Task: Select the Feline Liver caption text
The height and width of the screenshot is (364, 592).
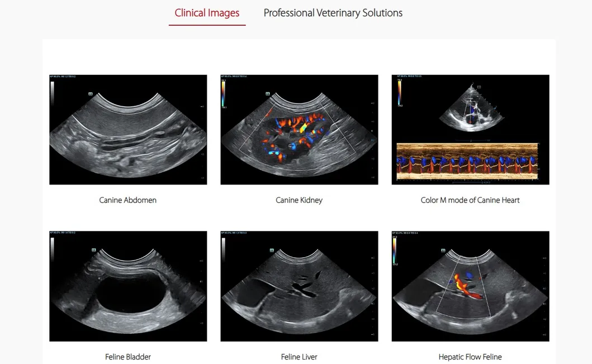Action: (299, 356)
